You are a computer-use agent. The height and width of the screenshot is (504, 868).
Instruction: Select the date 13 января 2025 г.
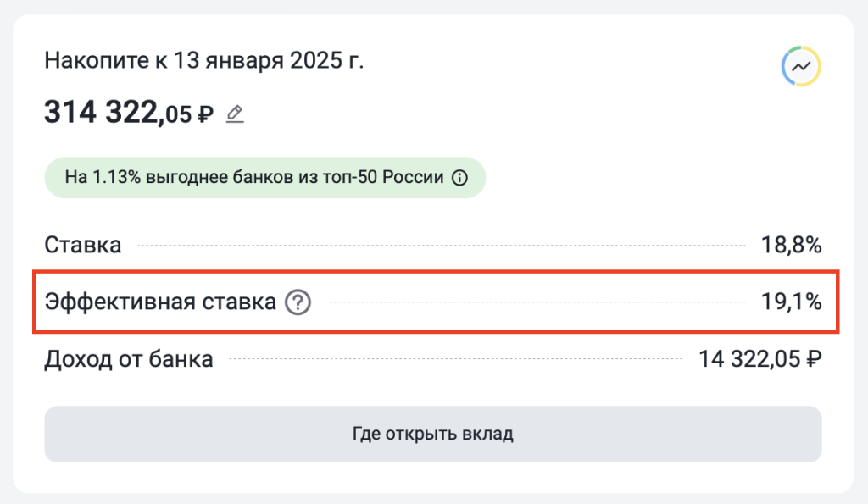pos(269,62)
